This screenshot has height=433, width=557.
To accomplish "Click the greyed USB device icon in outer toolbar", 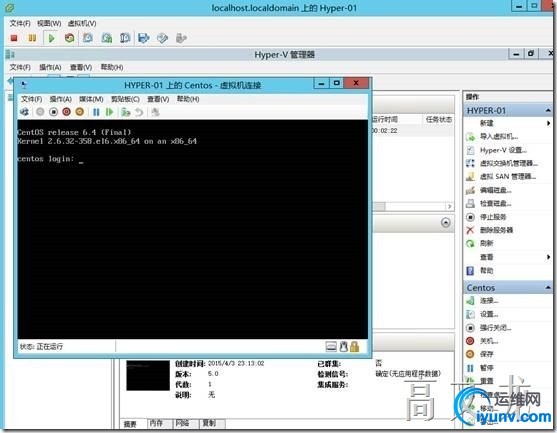I will pos(181,38).
